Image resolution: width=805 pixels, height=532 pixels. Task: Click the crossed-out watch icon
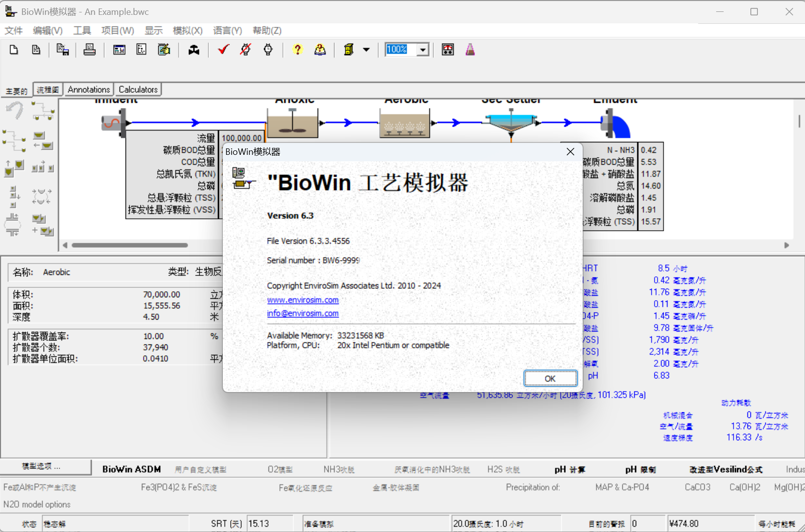(246, 50)
